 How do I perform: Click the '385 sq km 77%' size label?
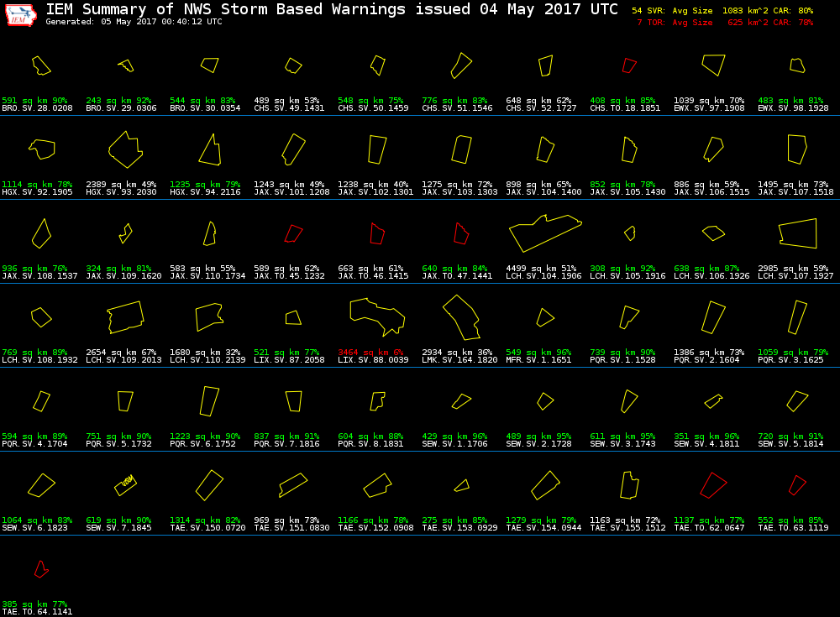[x=34, y=604]
